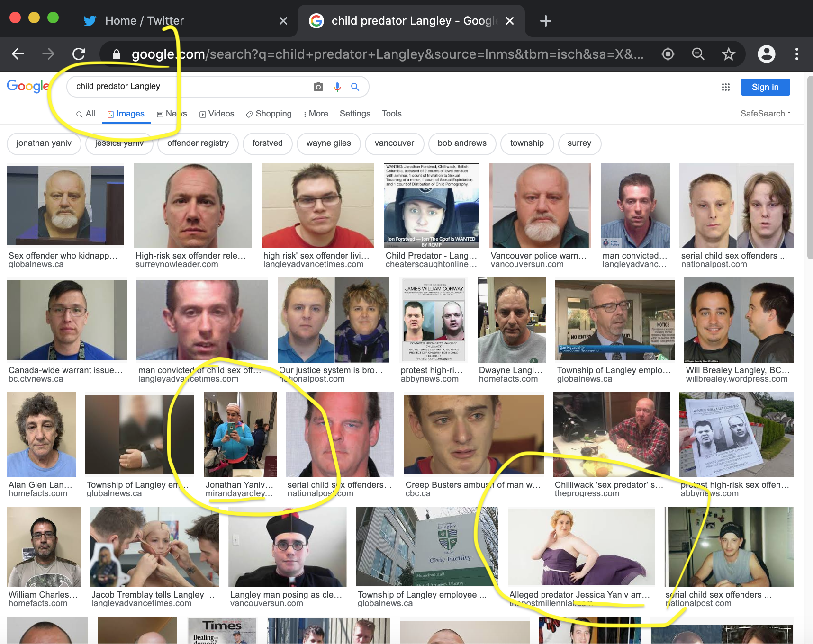Open the Civic Facility Township of Langley thumbnail
Image resolution: width=813 pixels, height=644 pixels.
point(427,546)
